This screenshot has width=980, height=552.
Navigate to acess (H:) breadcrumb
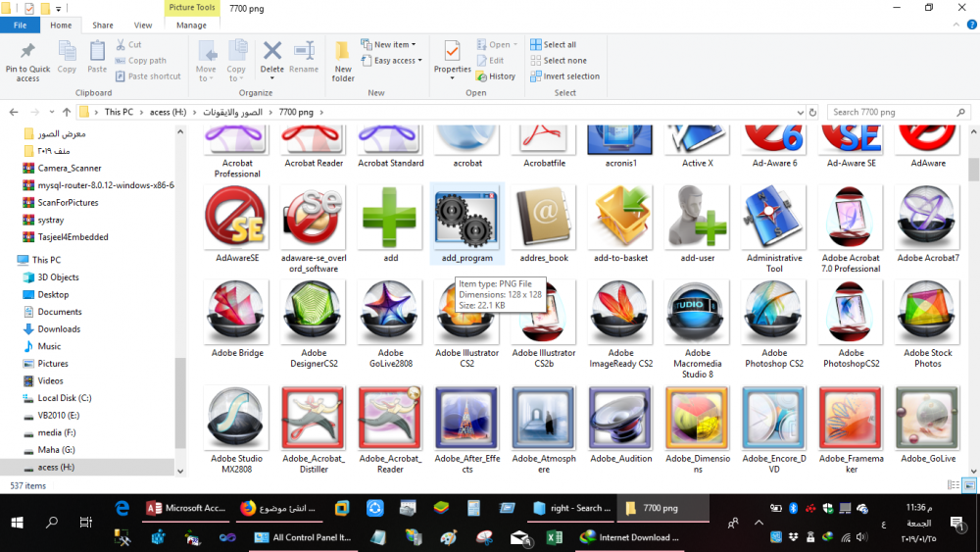point(168,113)
